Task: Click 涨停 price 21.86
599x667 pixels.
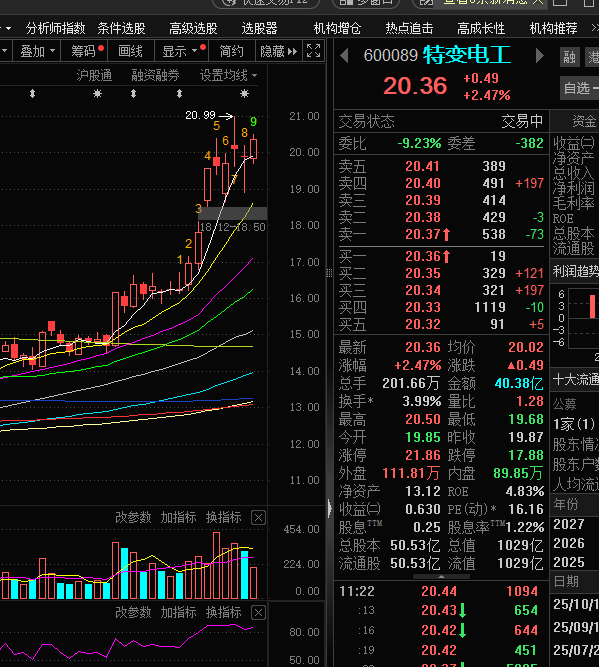Action: pos(422,456)
